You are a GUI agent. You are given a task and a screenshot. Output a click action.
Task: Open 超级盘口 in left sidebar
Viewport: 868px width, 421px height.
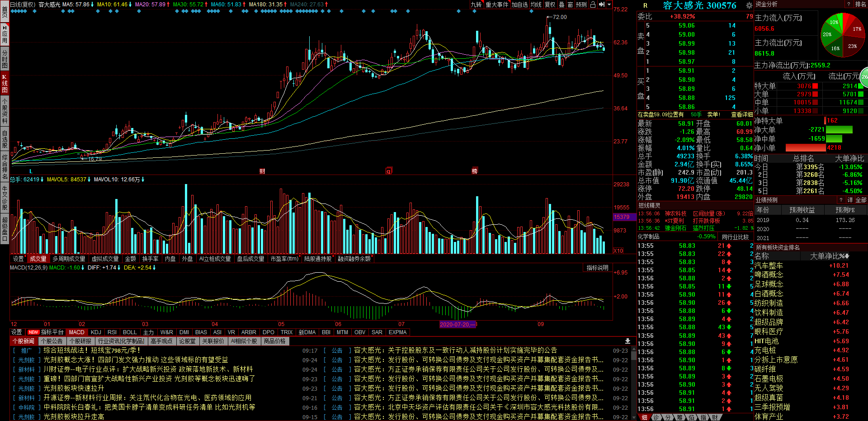tap(5, 229)
